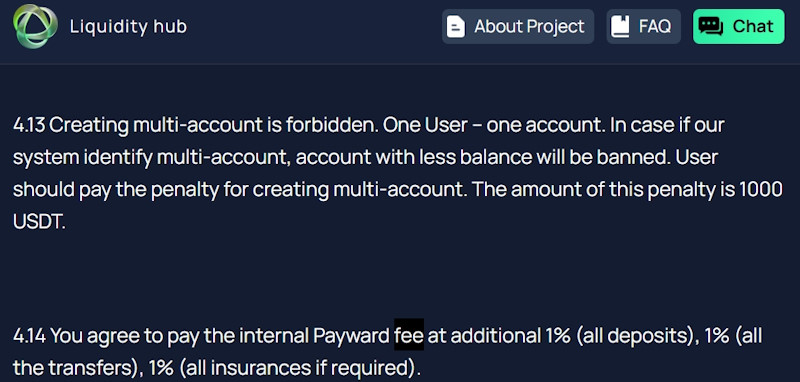Click the document icon beside About Project
The width and height of the screenshot is (800, 382).
(456, 27)
